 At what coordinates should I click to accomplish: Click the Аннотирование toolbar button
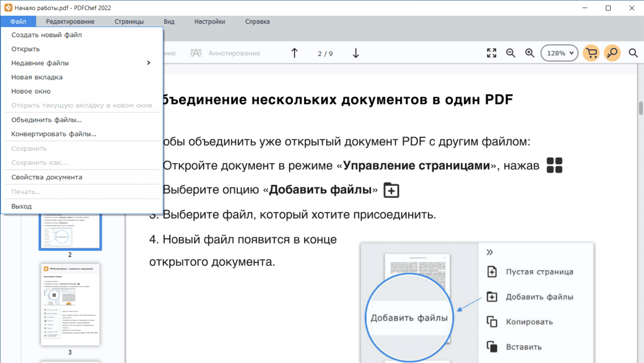pos(234,53)
